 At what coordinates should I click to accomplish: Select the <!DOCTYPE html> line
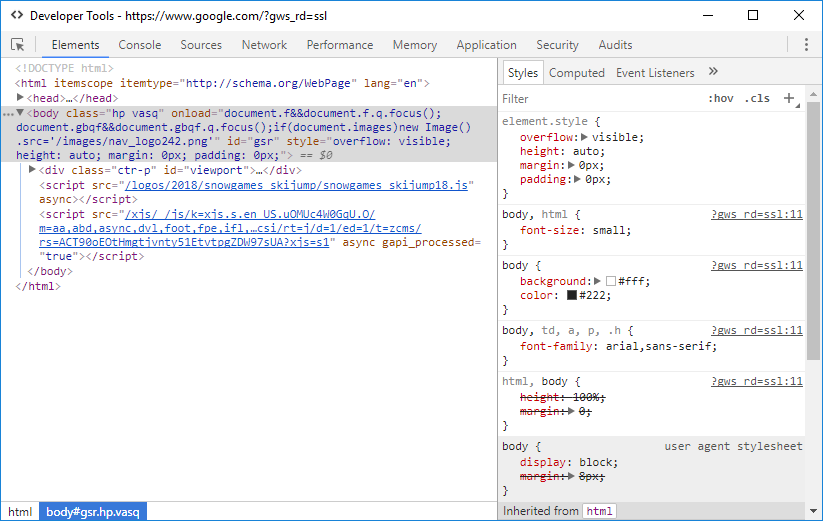pyautogui.click(x=64, y=68)
